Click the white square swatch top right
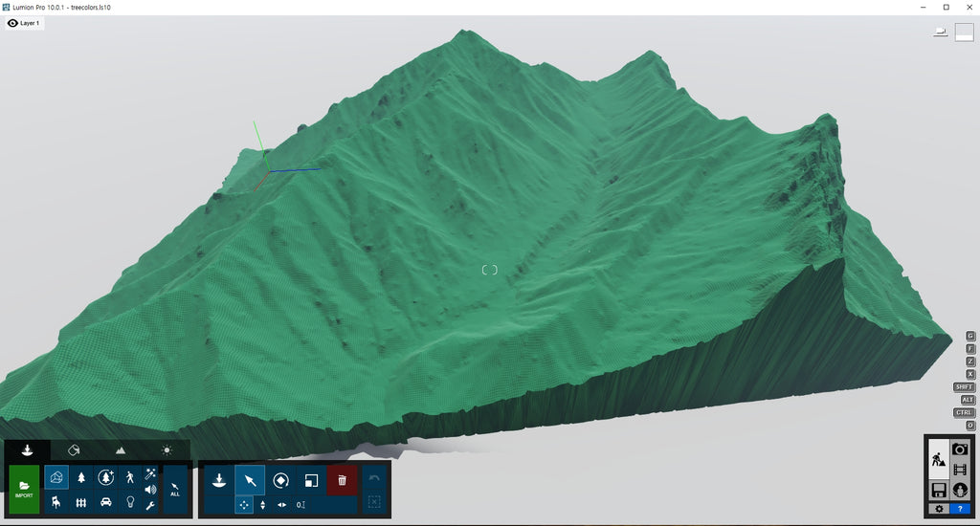Screen dimensions: 980x526 pos(964,33)
